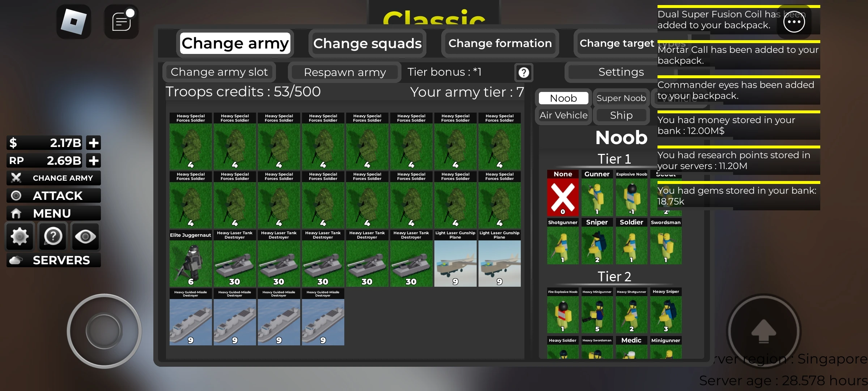Click the tier bonus help question mark
The width and height of the screenshot is (868, 391).
click(x=523, y=72)
